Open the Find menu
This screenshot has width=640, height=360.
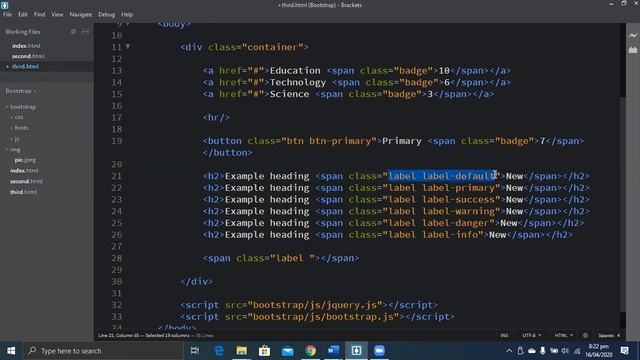coord(40,14)
